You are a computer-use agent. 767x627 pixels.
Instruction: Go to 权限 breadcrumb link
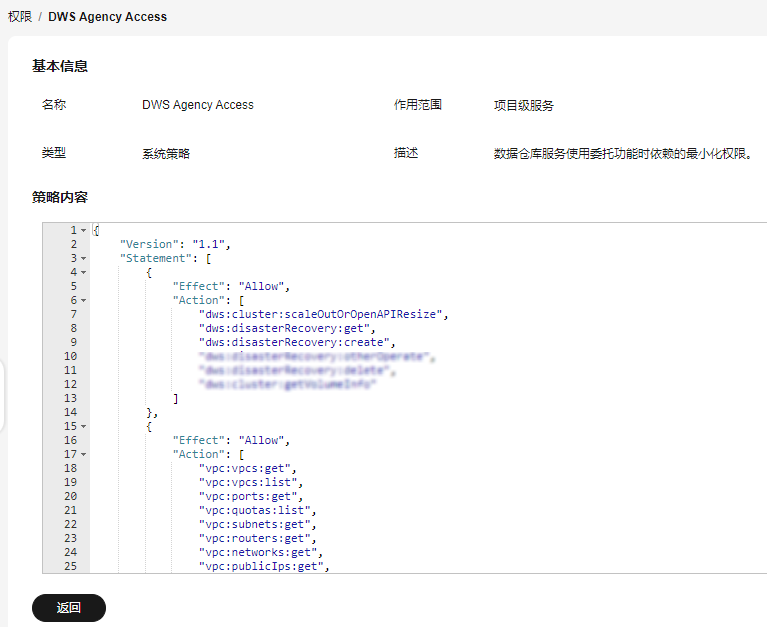[x=20, y=17]
